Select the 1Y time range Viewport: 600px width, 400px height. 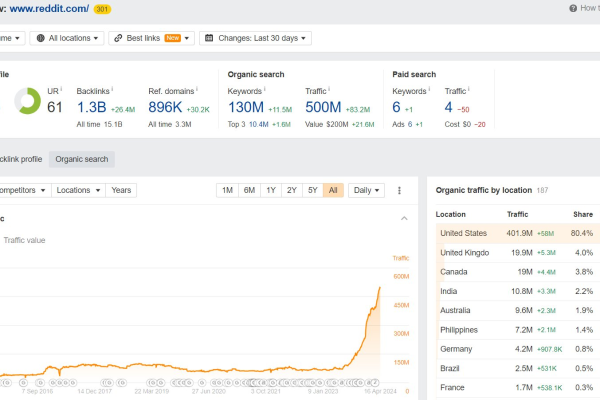271,190
